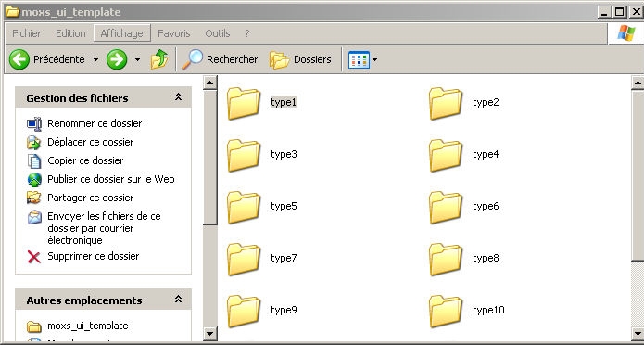Screen dimensions: 644x345
Task: Open the views (Affichage) icon button
Action: (x=359, y=60)
